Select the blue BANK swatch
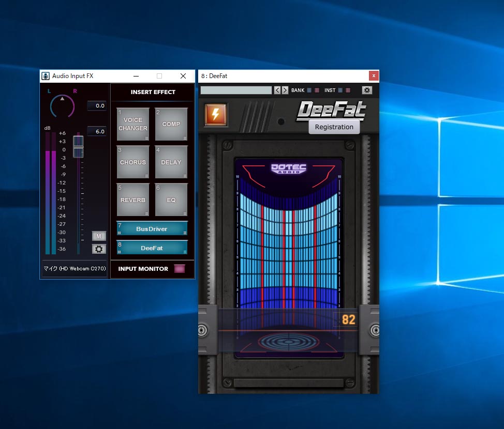The width and height of the screenshot is (504, 429). (309, 90)
